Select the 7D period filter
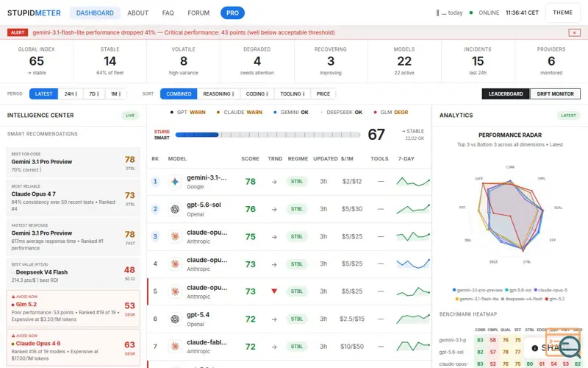 pyautogui.click(x=94, y=94)
